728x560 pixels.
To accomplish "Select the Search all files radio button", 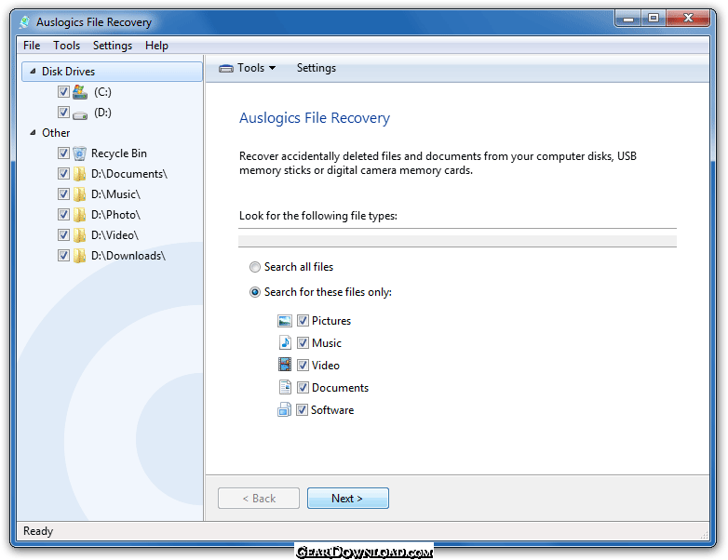I will pos(255,267).
